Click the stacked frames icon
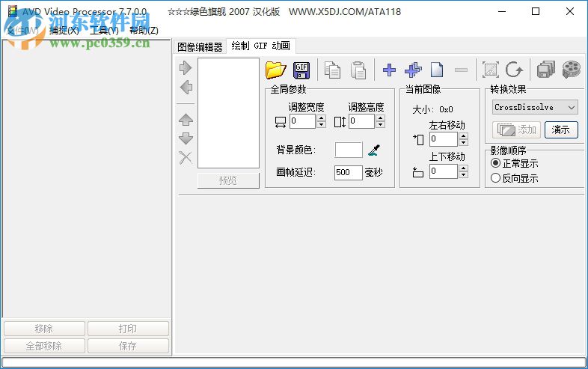 click(x=545, y=70)
